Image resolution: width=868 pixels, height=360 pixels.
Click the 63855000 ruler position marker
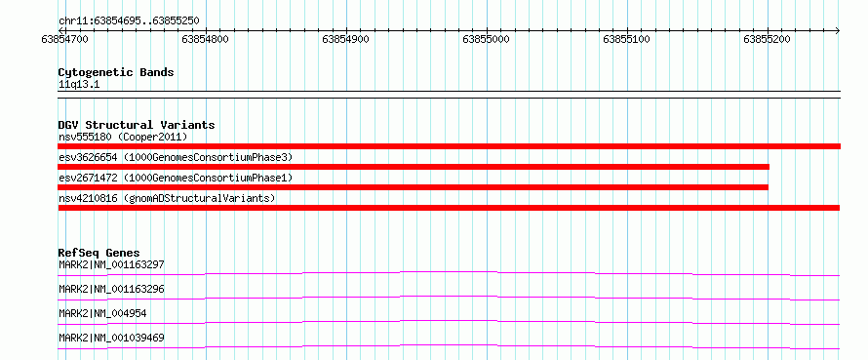point(486,39)
